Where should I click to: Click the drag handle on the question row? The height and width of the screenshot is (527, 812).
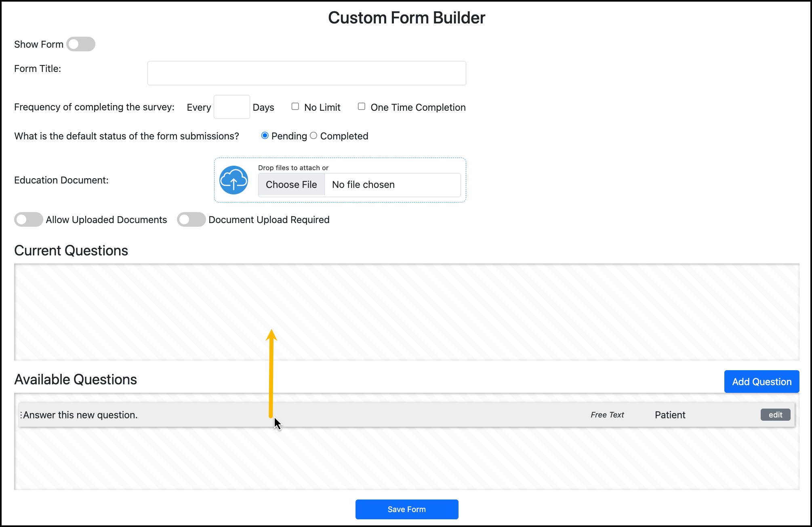21,415
